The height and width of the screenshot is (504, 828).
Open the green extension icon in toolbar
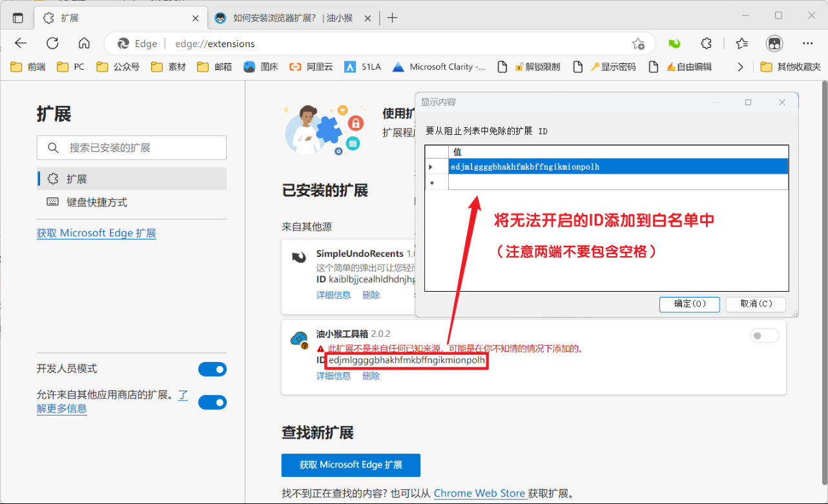(x=674, y=43)
